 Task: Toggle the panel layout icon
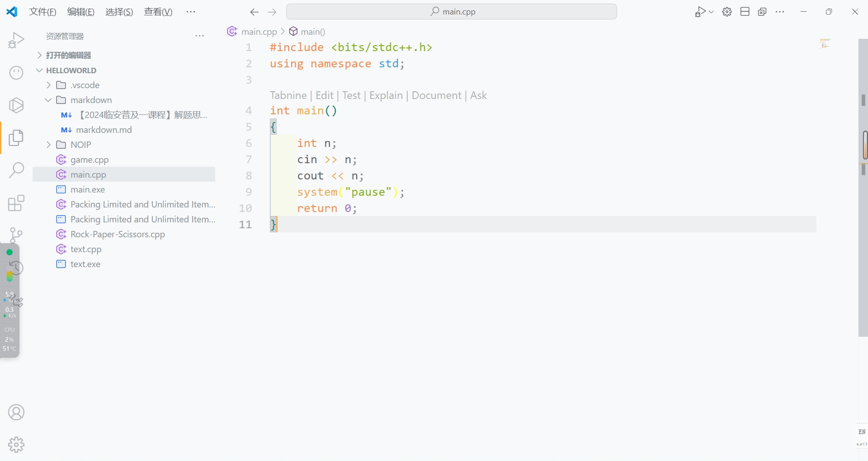(745, 12)
